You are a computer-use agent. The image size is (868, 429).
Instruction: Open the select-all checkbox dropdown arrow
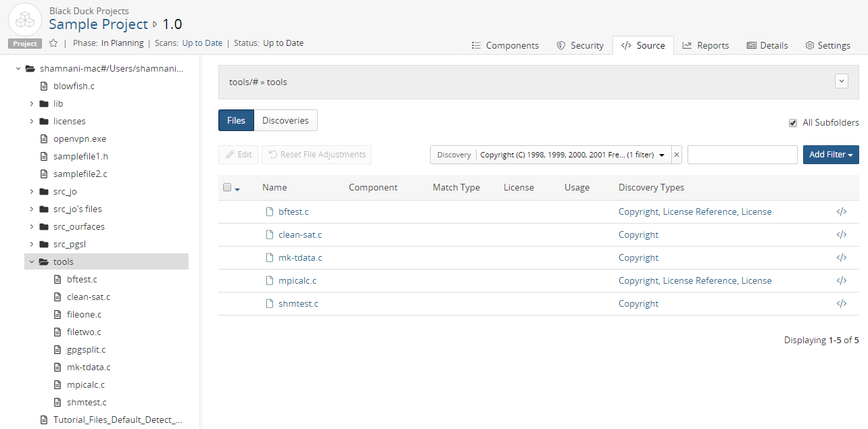pos(237,188)
